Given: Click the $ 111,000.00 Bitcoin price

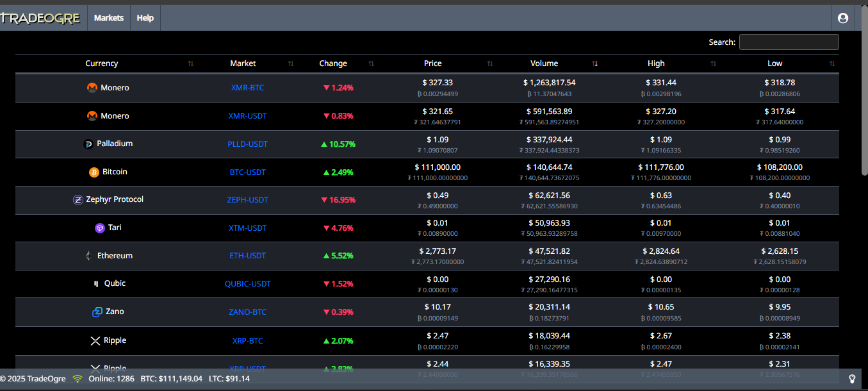Looking at the screenshot, I should [438, 167].
